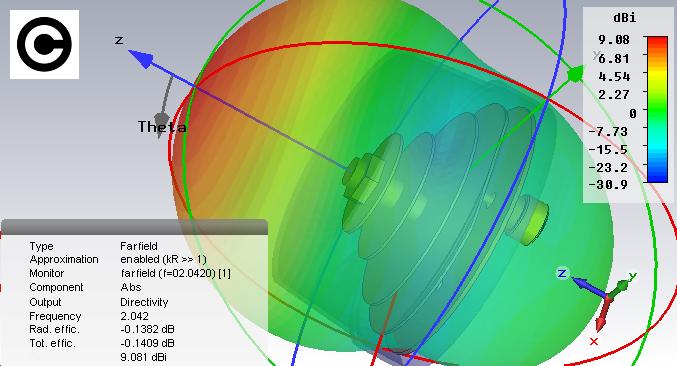Screen dimensions: 677x366
Task: Click the hex nut on antenna front
Action: 364,178
